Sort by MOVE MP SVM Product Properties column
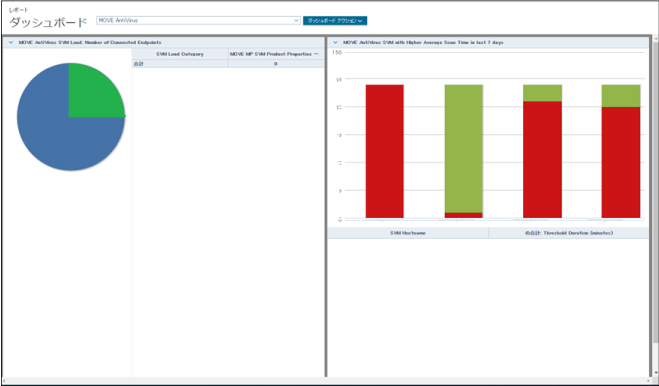 (276, 54)
